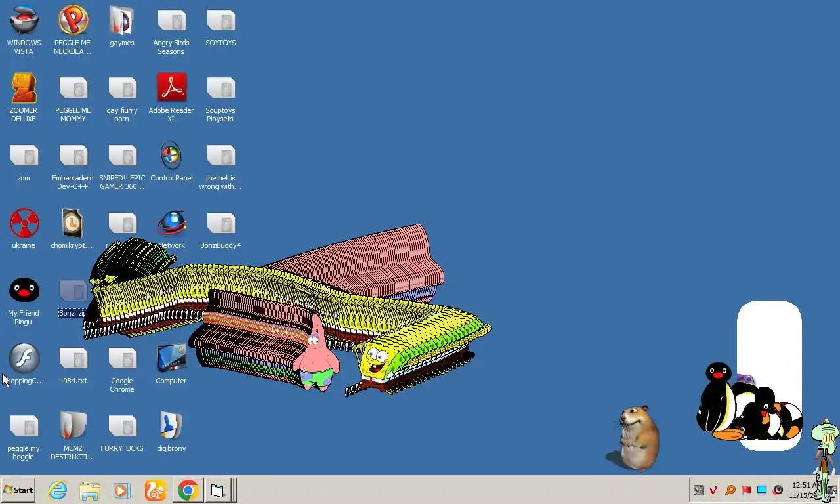Launch Google Chrome desktop shortcut
840x504 pixels.
tap(122, 368)
